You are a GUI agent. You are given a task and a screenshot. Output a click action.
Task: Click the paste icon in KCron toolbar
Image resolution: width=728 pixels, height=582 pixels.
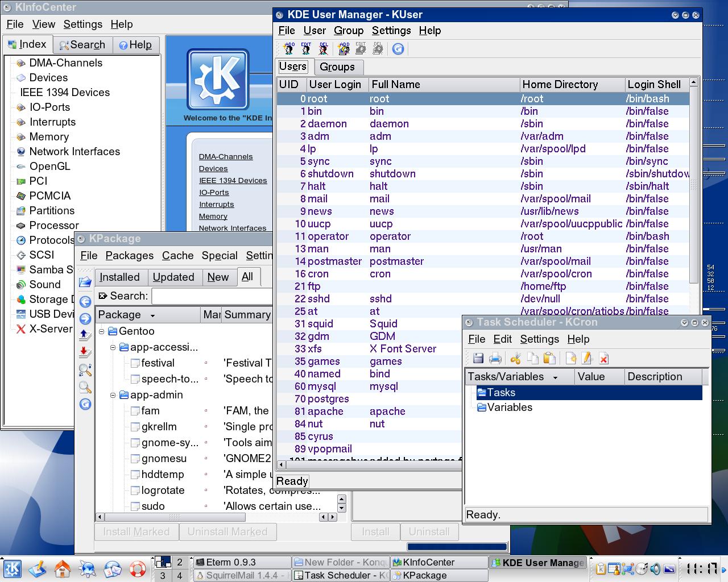(549, 358)
